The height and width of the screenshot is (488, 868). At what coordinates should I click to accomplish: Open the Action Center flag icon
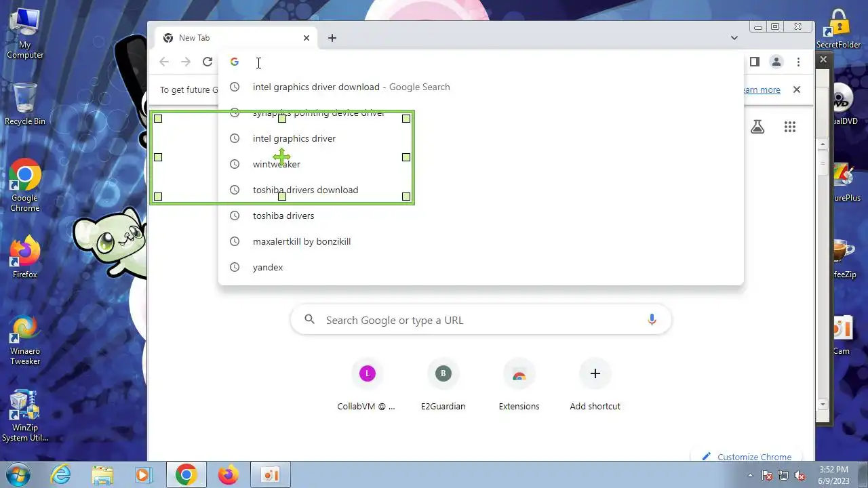click(768, 475)
